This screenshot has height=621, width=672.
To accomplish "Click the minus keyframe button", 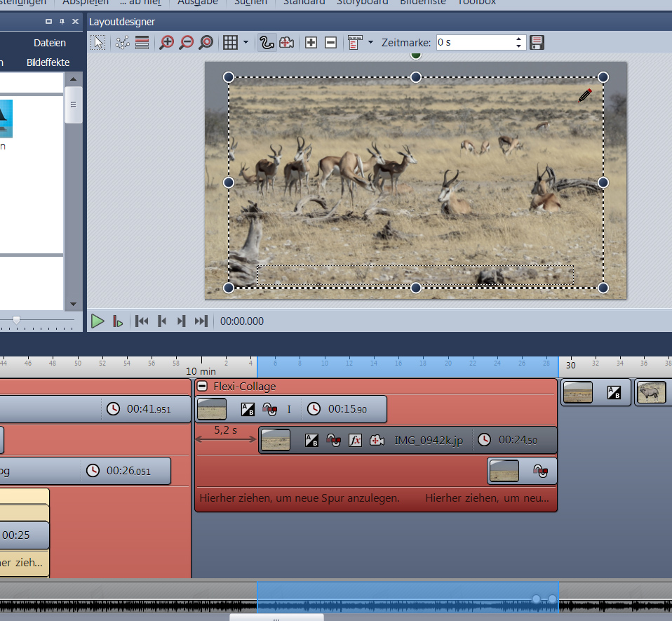I will coord(331,43).
